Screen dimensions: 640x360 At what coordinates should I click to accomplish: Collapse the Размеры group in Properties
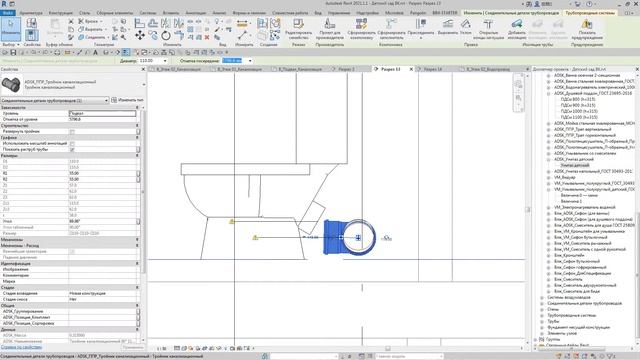[137, 156]
